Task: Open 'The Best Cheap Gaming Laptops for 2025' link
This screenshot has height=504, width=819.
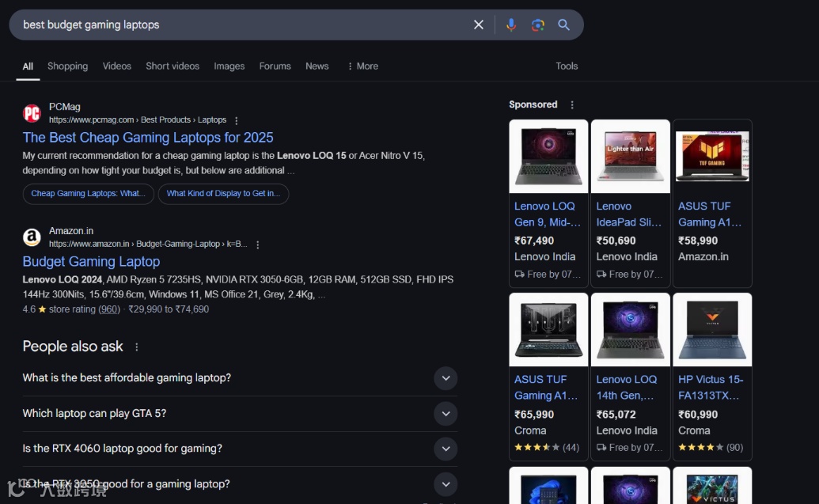Action: coord(148,138)
